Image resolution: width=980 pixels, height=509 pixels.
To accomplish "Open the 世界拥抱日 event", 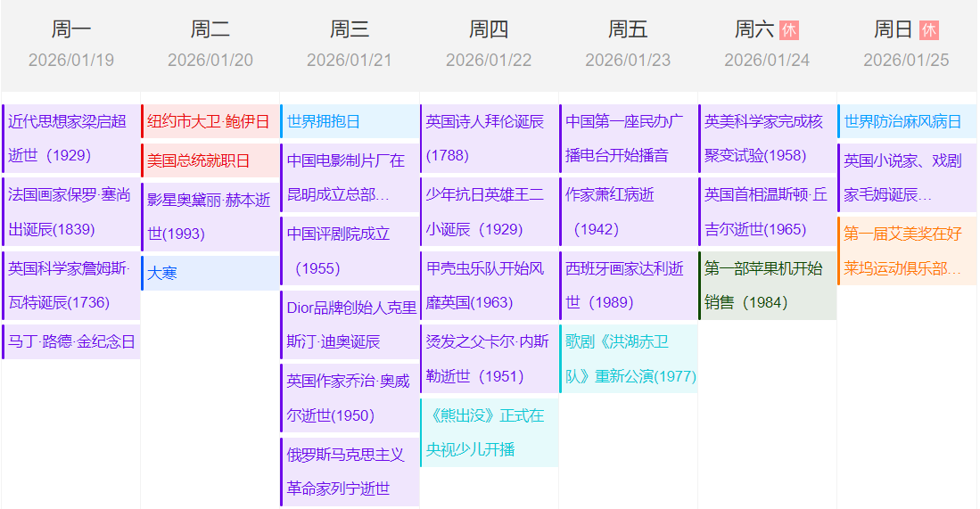I will [x=350, y=121].
